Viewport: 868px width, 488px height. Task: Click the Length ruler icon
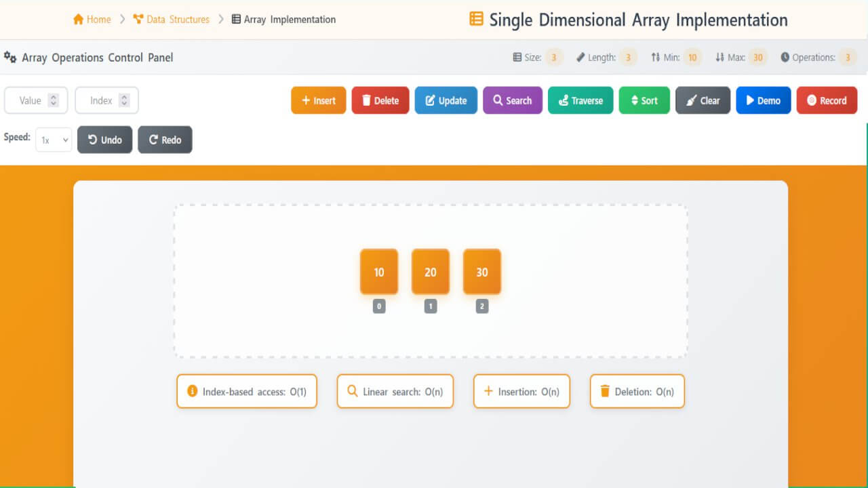pyautogui.click(x=580, y=58)
